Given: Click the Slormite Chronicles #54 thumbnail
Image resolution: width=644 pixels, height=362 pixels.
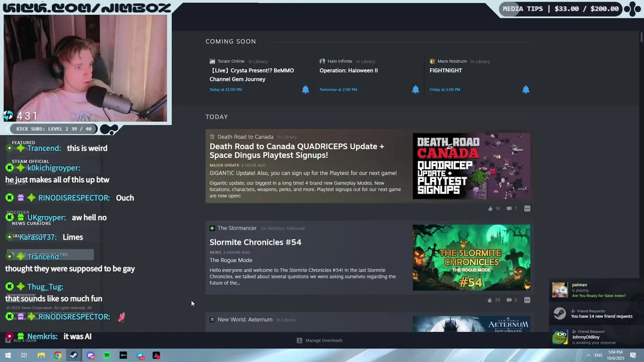Looking at the screenshot, I should [x=471, y=257].
